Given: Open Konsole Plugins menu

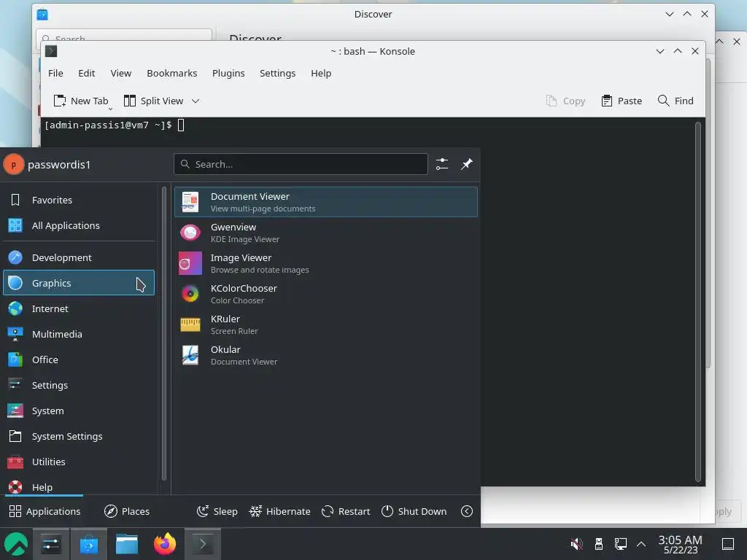Looking at the screenshot, I should pos(228,74).
